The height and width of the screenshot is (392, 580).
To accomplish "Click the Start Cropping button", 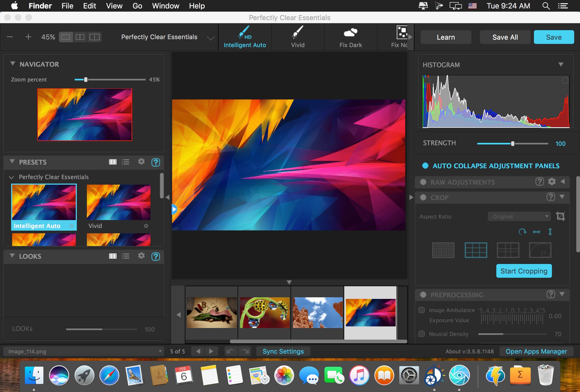I will (x=524, y=271).
